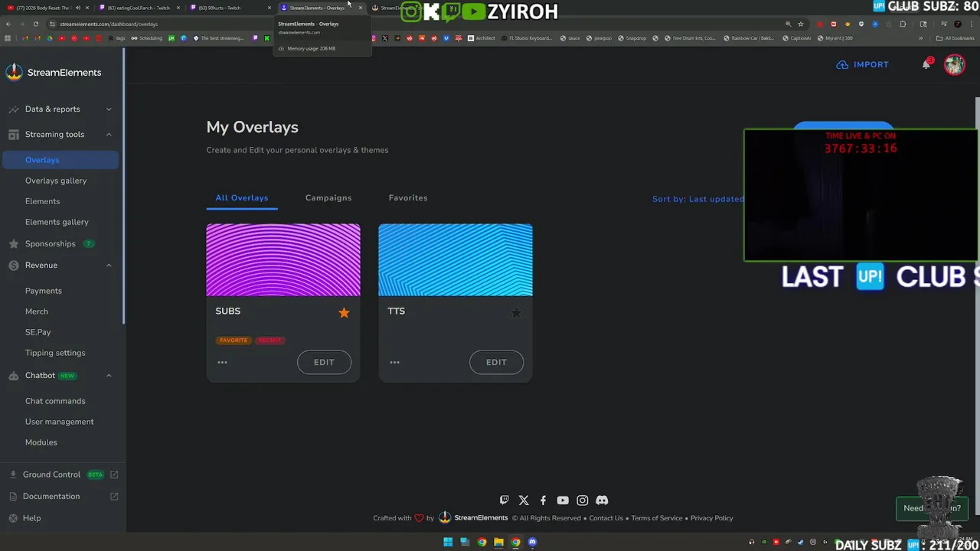980x551 pixels.
Task: Collapse the Chatbot section
Action: point(60,376)
